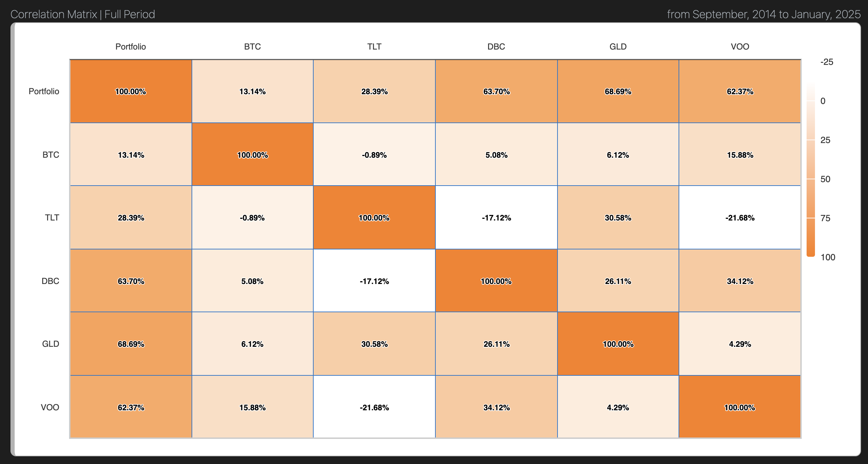
Task: Click the 50 tick on the color legend
Action: [825, 179]
